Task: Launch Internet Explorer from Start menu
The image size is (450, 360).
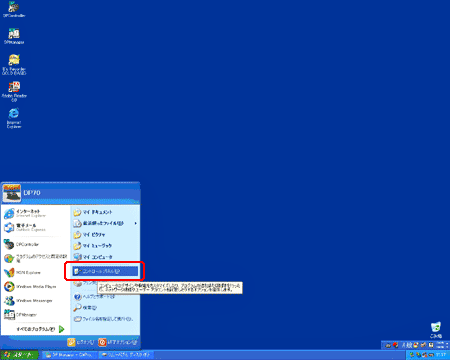Action: click(x=35, y=213)
